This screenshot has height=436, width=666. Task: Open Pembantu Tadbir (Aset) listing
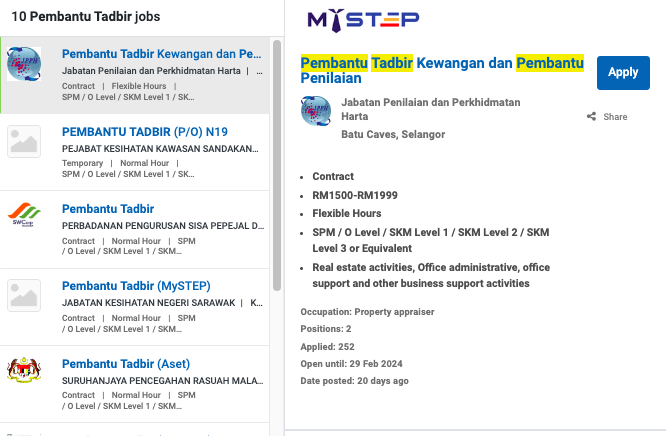click(x=126, y=363)
